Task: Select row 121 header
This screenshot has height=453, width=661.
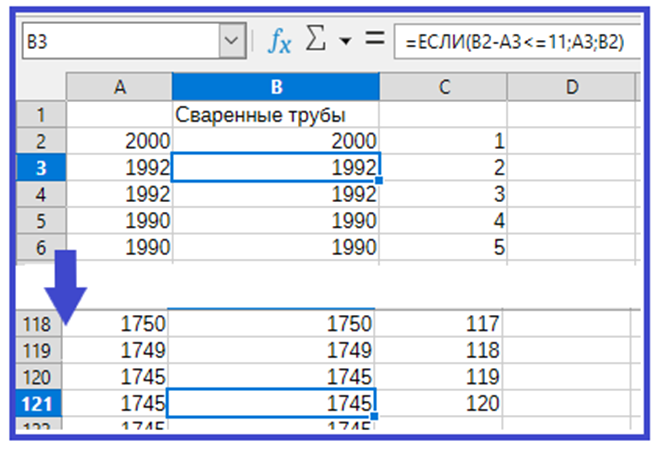Action: (40, 404)
